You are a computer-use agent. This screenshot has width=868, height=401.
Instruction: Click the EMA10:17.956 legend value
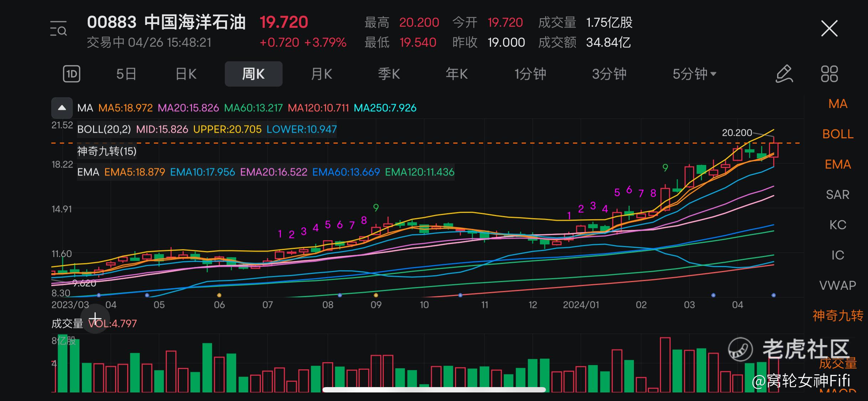(202, 172)
